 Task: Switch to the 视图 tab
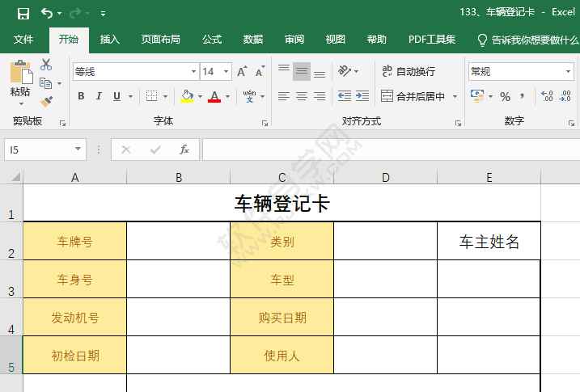[336, 40]
